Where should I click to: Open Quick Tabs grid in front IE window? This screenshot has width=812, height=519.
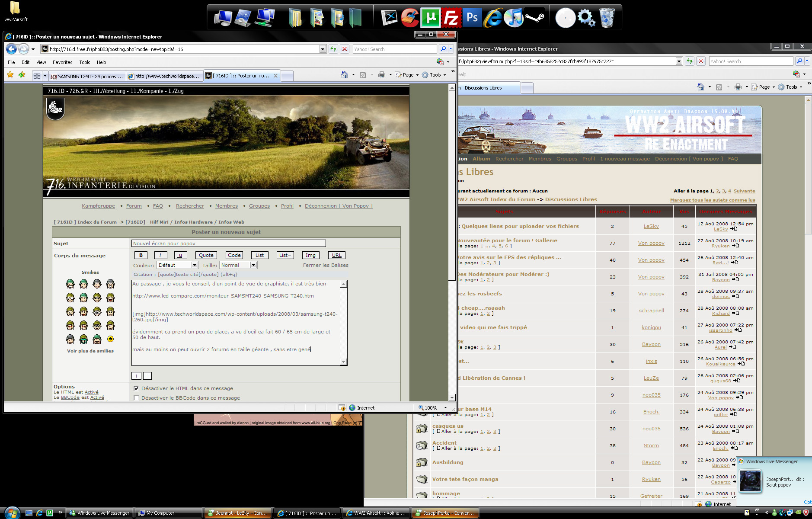(37, 76)
